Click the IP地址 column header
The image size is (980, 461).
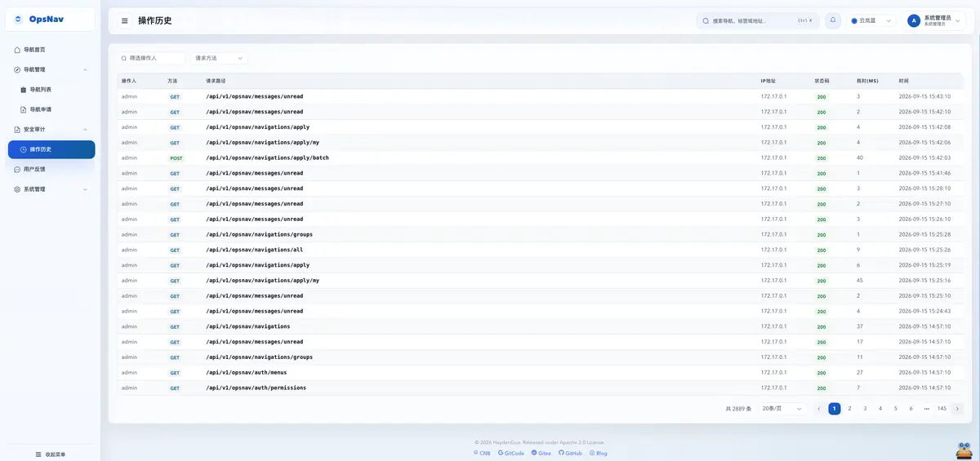[x=768, y=81]
